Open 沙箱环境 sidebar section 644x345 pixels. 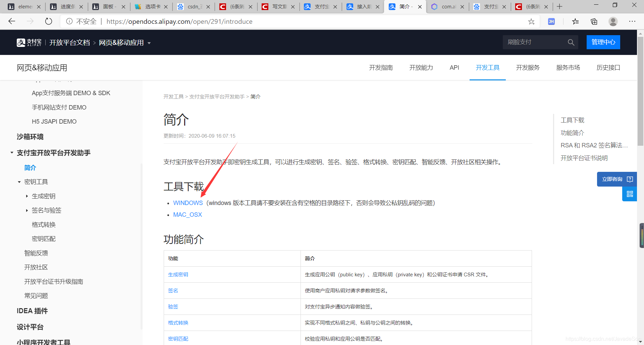pos(30,137)
